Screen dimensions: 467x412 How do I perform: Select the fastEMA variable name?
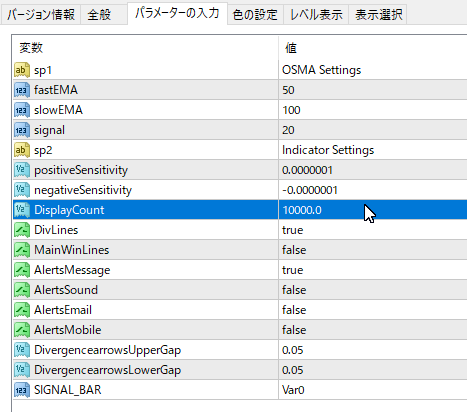click(x=56, y=90)
